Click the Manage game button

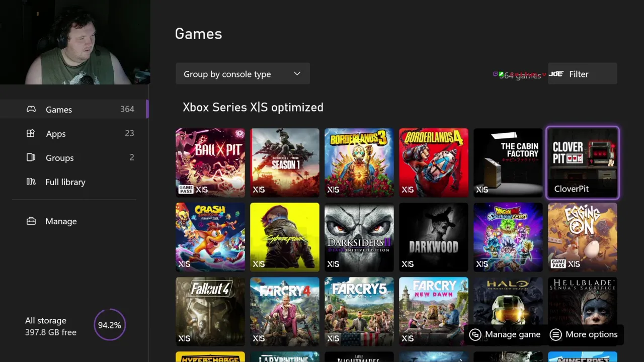[505, 335]
